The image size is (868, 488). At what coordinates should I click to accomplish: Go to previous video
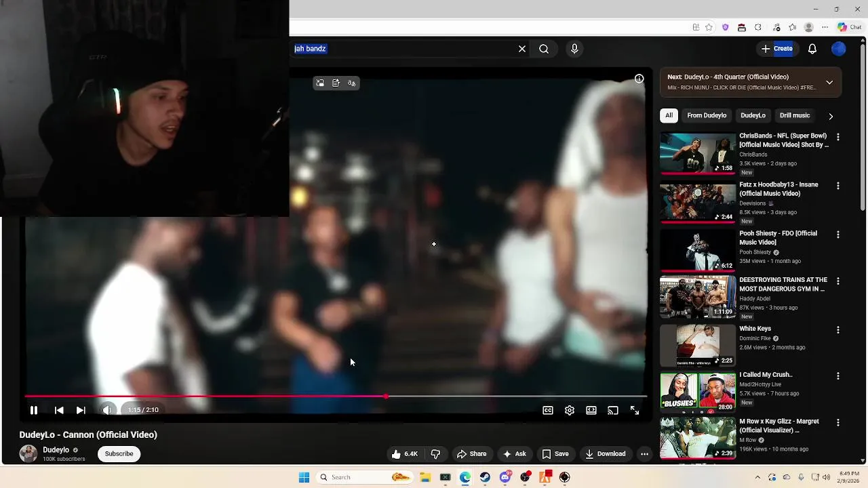tap(59, 410)
